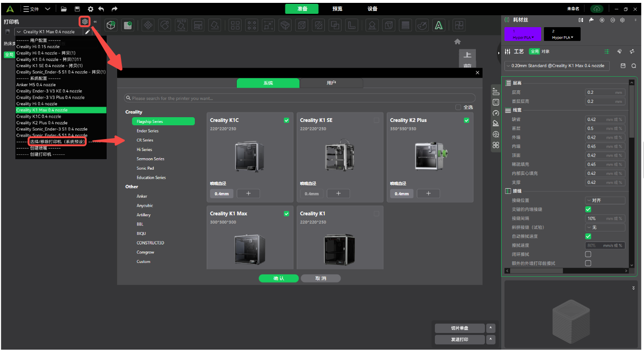Click the 发送打印 button

[460, 340]
